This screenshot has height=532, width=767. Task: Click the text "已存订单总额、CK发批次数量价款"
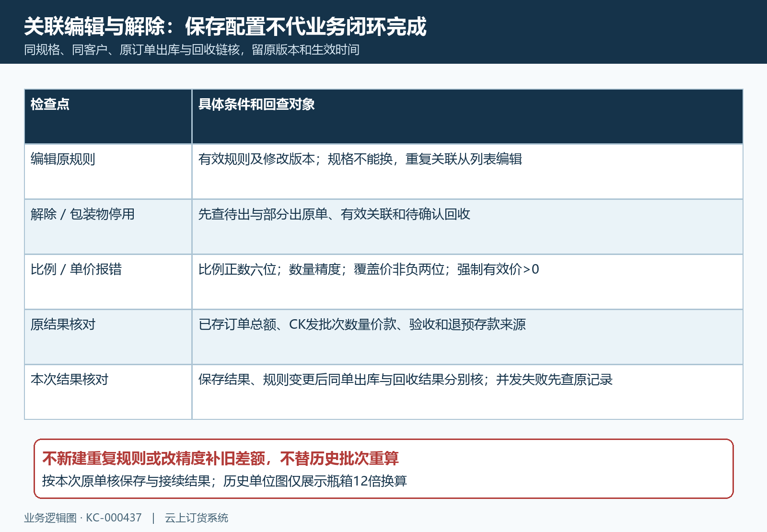tap(298, 324)
